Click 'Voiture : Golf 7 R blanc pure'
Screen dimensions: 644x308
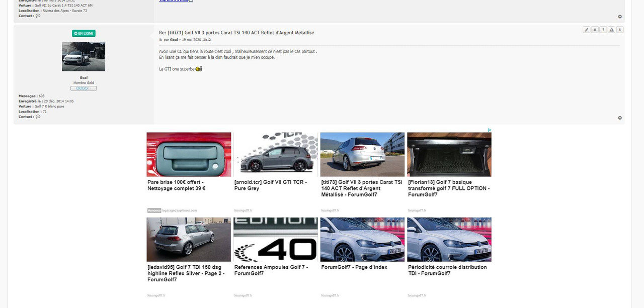[x=41, y=107]
